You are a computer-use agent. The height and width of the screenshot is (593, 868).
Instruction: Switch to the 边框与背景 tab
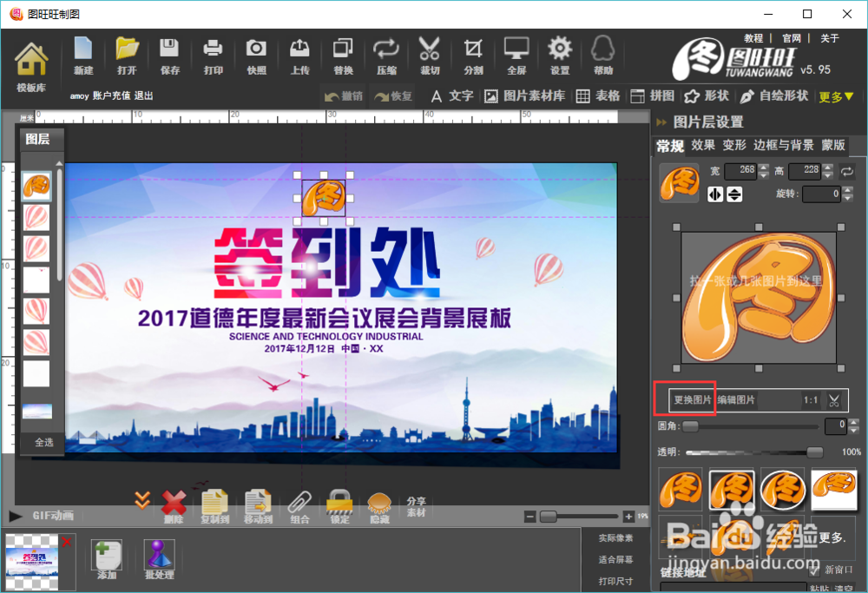[x=783, y=145]
